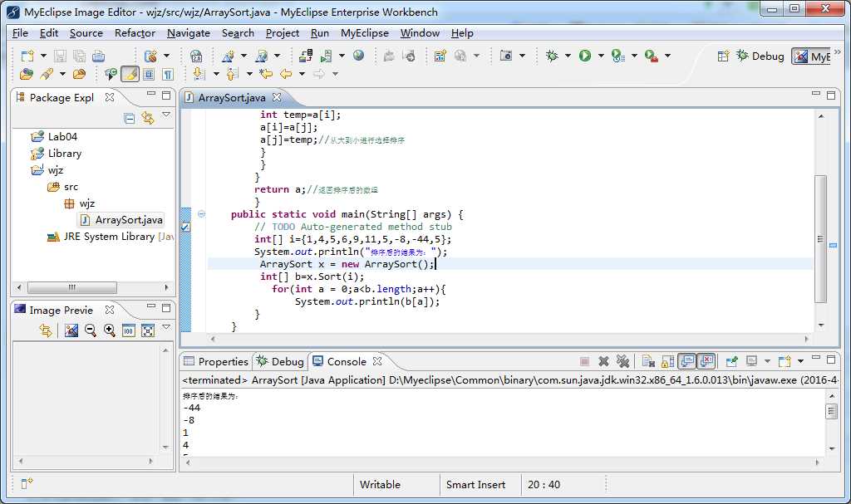Click Console vertical scrollbar thumb
The height and width of the screenshot is (504, 851).
pyautogui.click(x=831, y=411)
